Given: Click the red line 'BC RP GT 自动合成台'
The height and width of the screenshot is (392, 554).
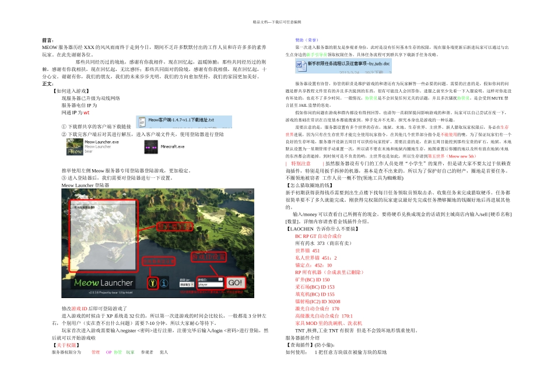Looking at the screenshot, I should 318,236.
